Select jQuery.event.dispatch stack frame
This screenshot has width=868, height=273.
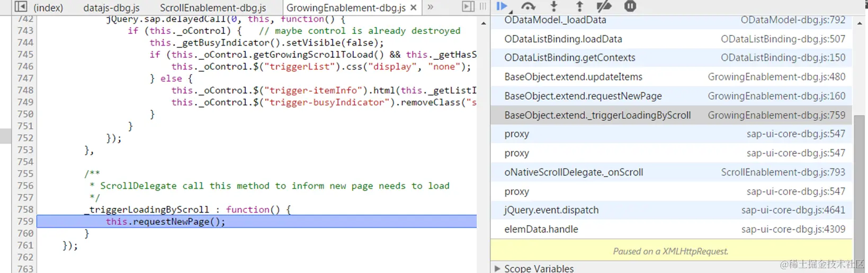(671, 210)
